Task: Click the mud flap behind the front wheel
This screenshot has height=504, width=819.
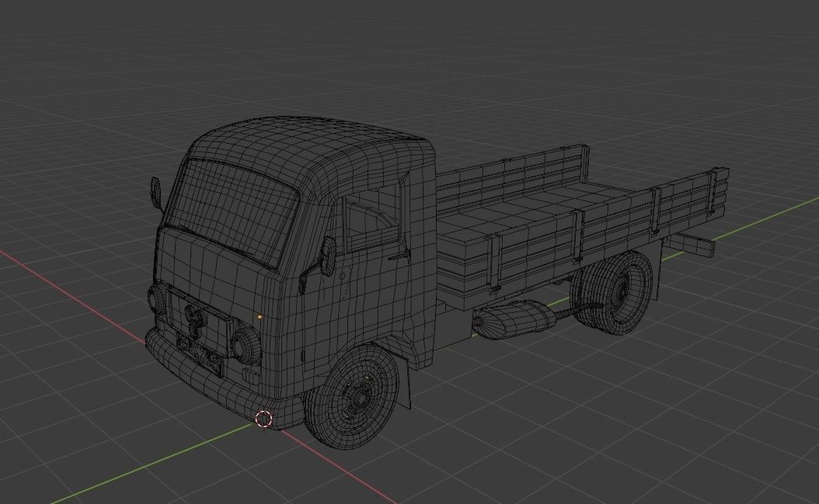Action: pos(404,382)
